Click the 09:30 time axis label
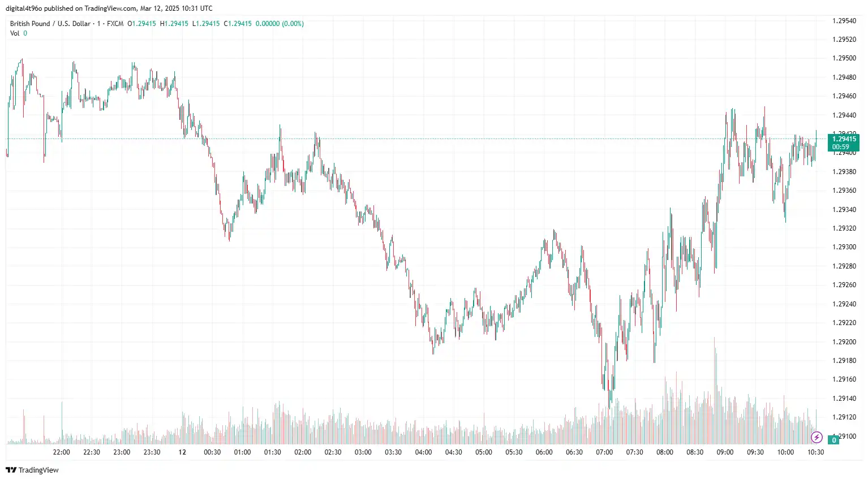Image resolution: width=868 pixels, height=480 pixels. coord(755,452)
